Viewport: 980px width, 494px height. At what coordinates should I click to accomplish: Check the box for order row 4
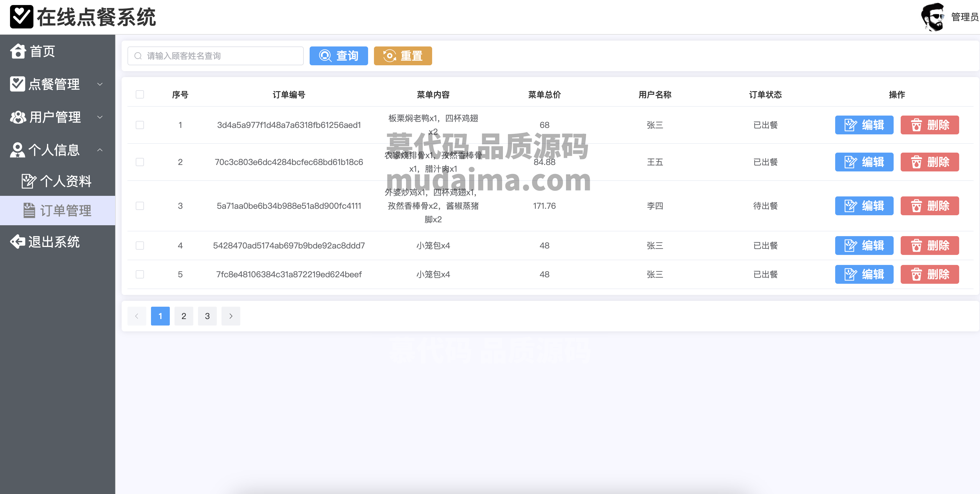pos(140,245)
